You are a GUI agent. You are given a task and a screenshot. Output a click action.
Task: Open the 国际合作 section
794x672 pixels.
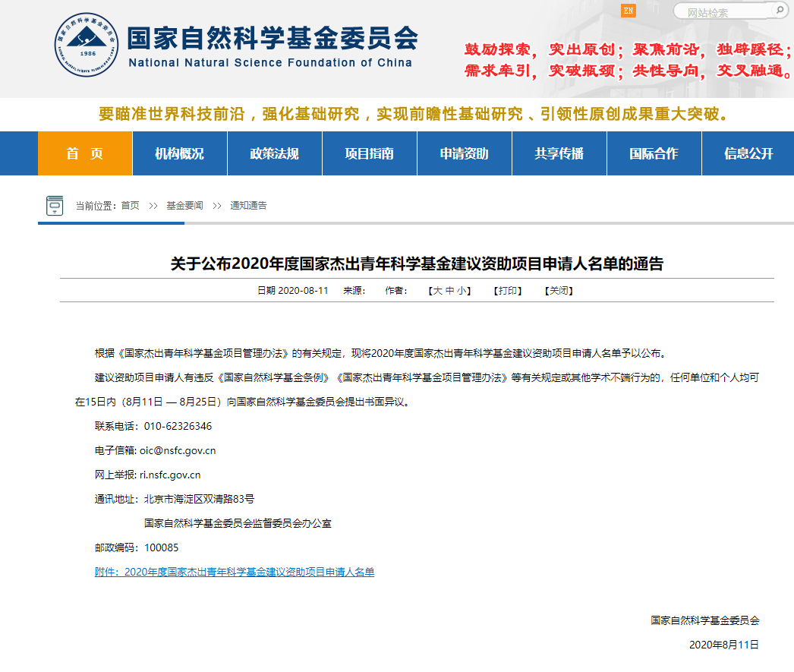(654, 153)
